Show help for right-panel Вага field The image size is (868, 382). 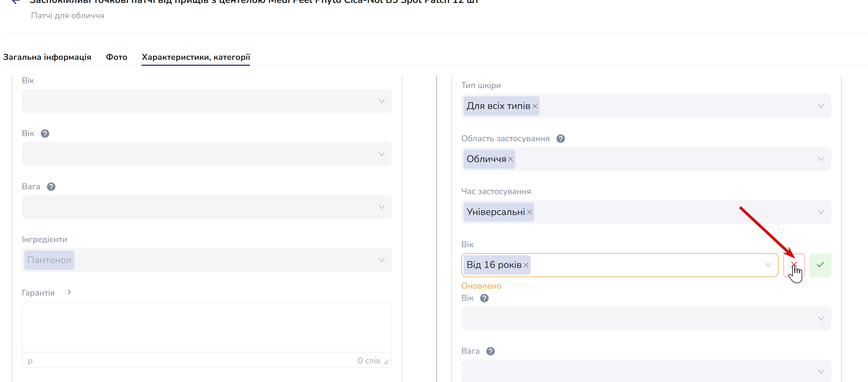click(x=490, y=351)
